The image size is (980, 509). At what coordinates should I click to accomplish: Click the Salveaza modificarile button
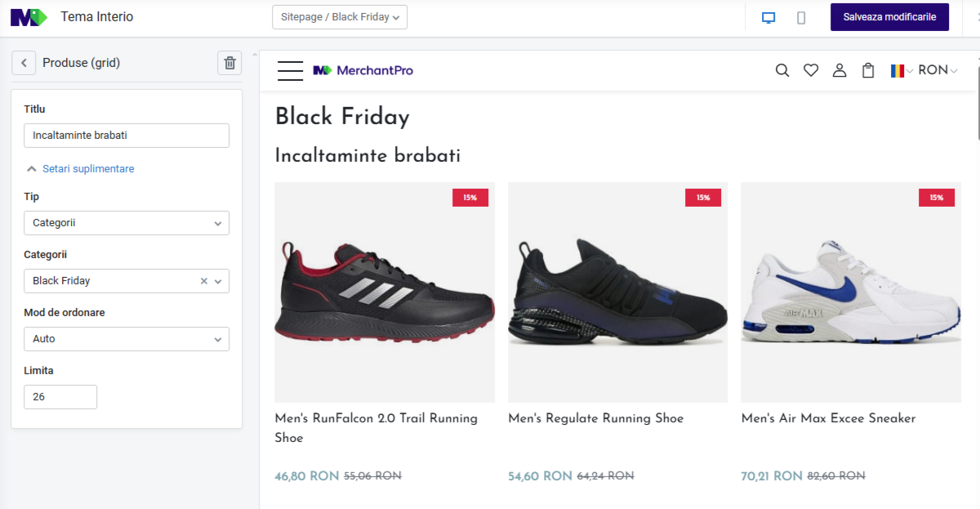pyautogui.click(x=889, y=17)
